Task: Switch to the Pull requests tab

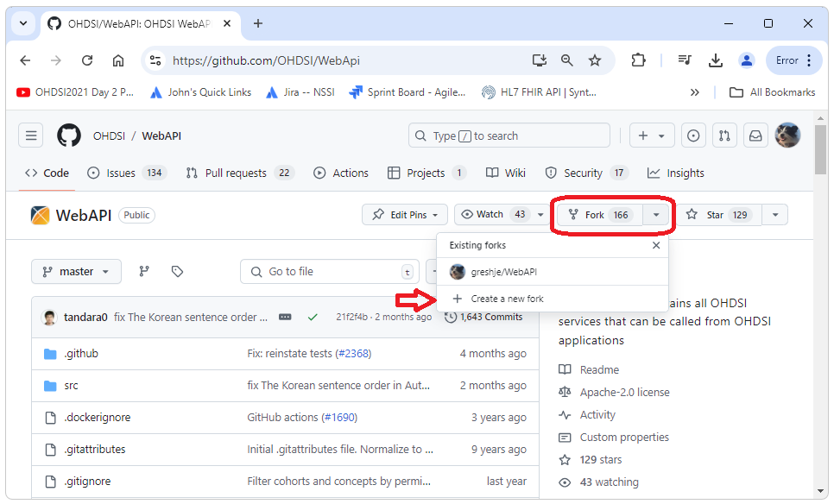Action: 240,173
